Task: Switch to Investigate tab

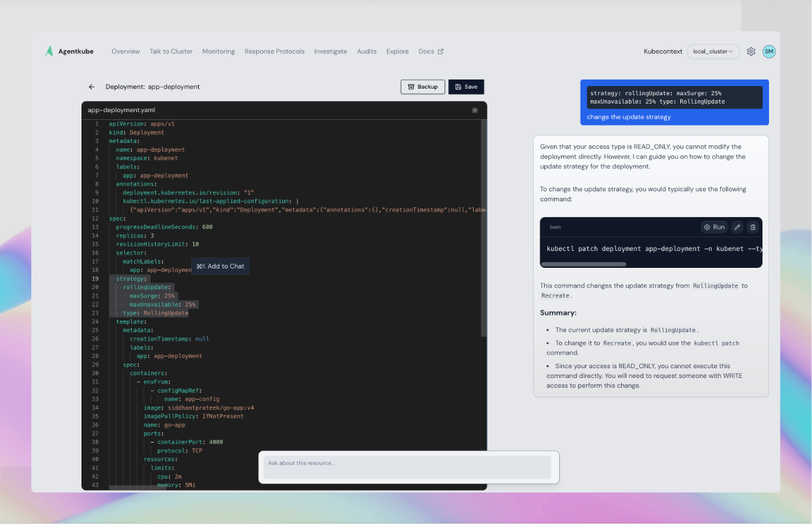Action: (x=330, y=51)
